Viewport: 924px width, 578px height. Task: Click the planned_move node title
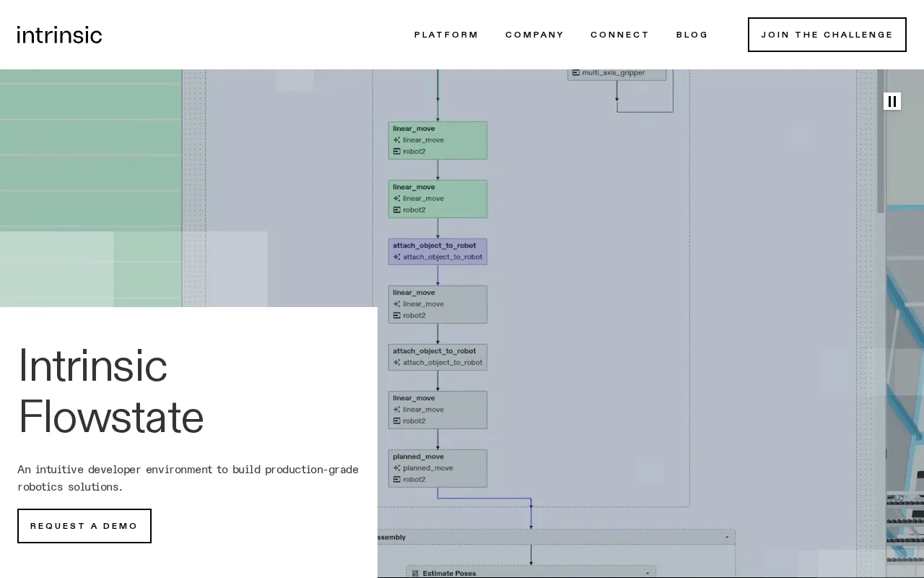pos(418,457)
